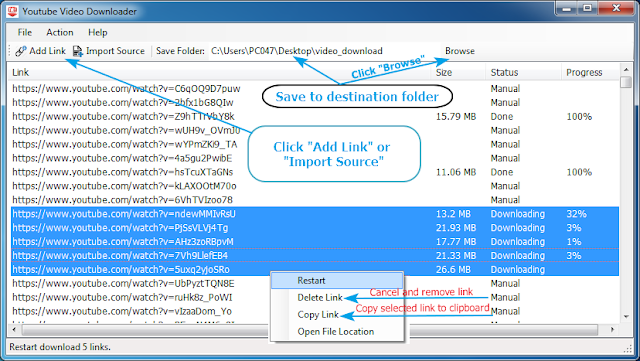Select the link ending in ndewMMIvRsU

[x=124, y=214]
